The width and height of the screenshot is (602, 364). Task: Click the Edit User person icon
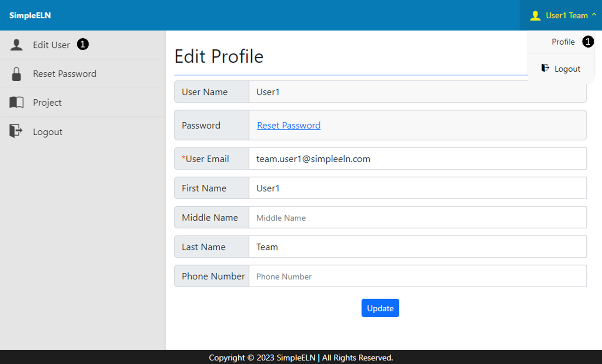16,45
